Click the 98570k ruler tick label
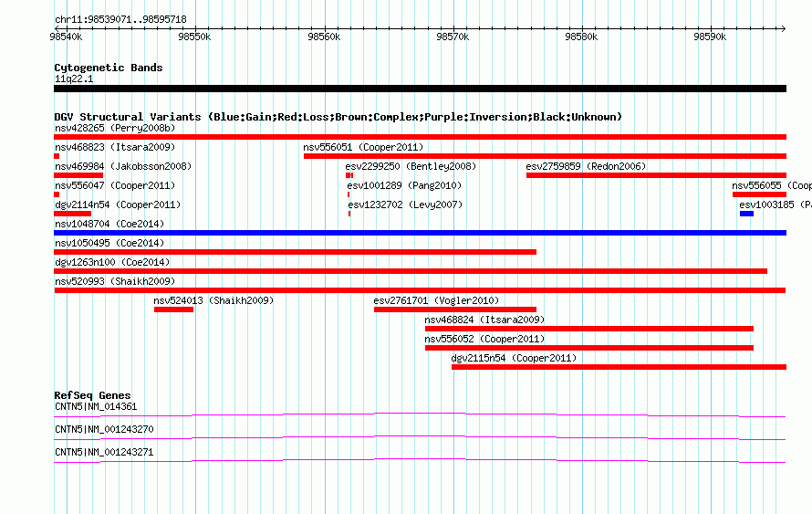812x514 pixels. tap(453, 37)
